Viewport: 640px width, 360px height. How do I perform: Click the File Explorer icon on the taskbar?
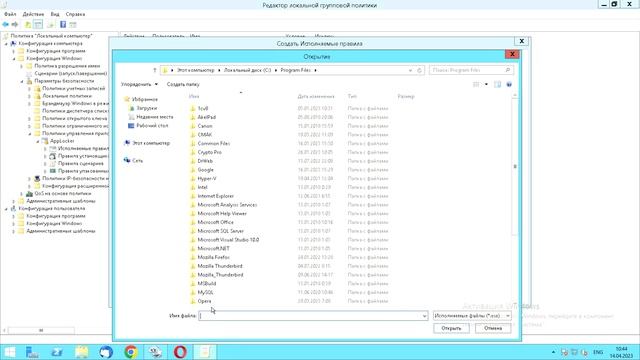(82, 352)
